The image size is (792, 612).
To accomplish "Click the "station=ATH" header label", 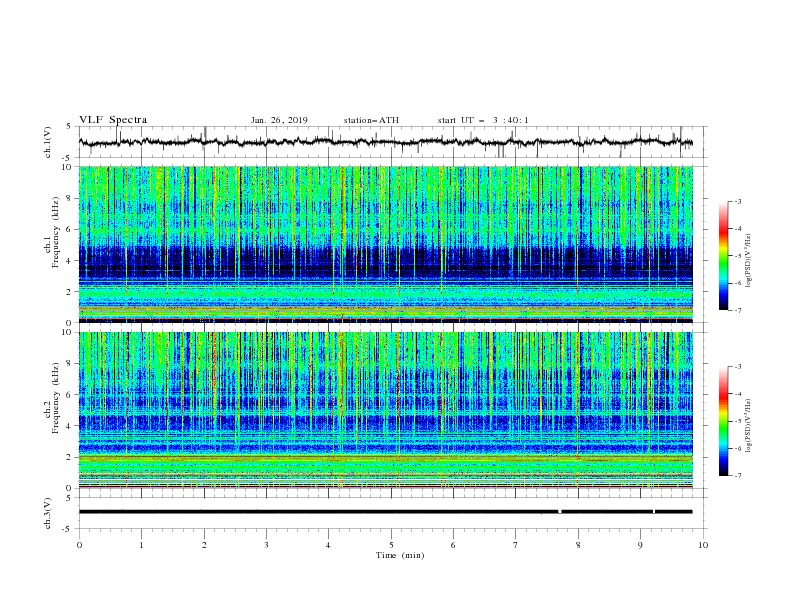I will (371, 120).
